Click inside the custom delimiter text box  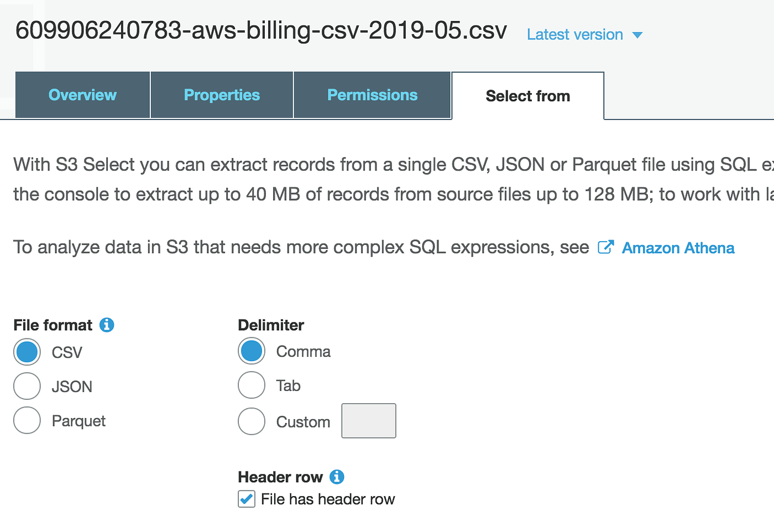tap(368, 421)
